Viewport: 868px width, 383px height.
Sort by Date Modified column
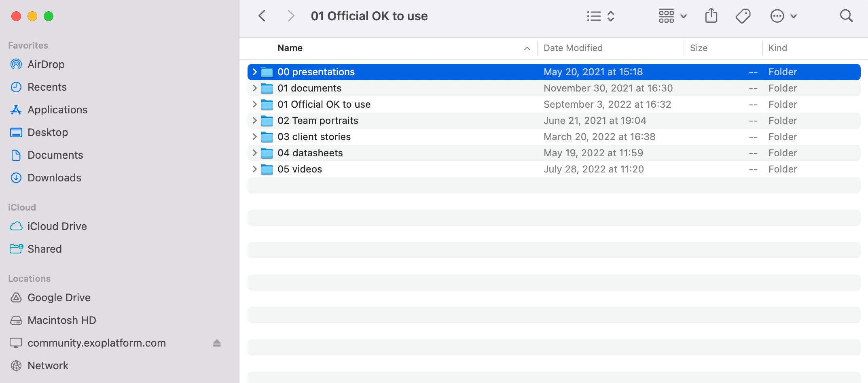click(x=573, y=48)
